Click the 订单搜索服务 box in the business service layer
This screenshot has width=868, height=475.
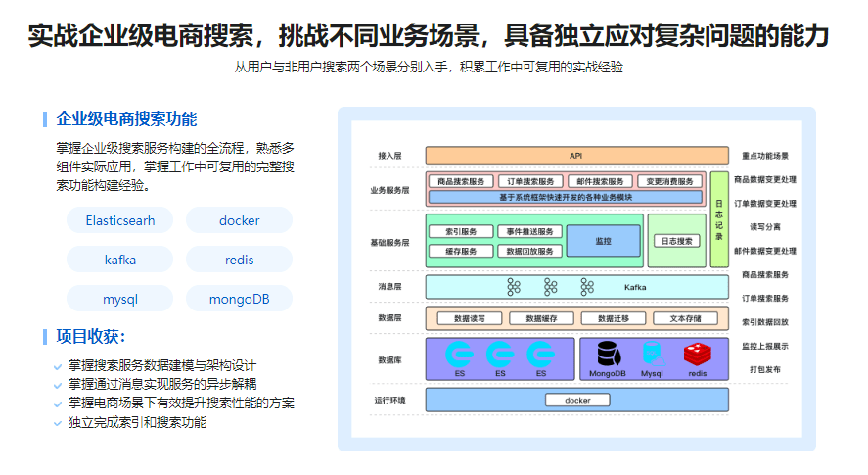[x=530, y=181]
